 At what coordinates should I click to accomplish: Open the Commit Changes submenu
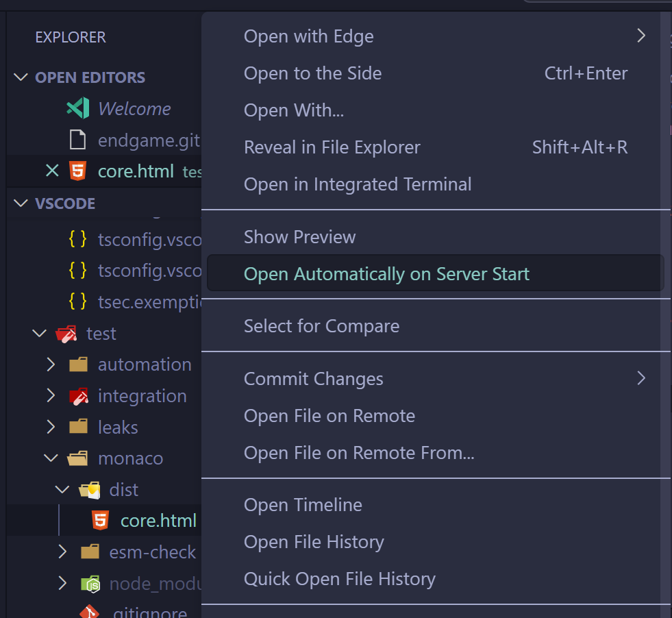[313, 378]
